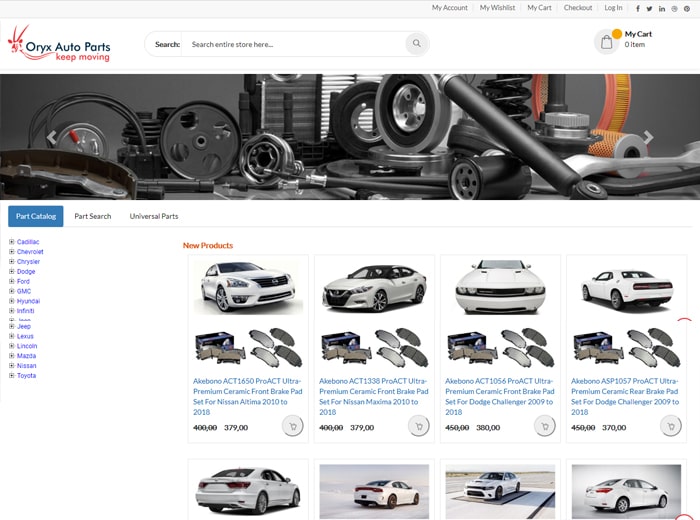Open the Lexus category link

coord(25,336)
